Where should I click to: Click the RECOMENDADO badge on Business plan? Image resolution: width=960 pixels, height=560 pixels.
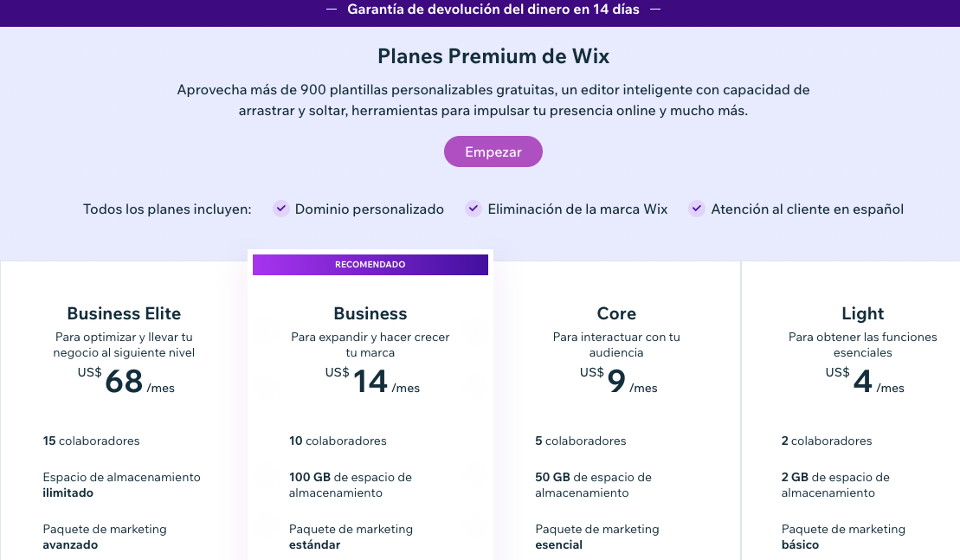pyautogui.click(x=370, y=265)
